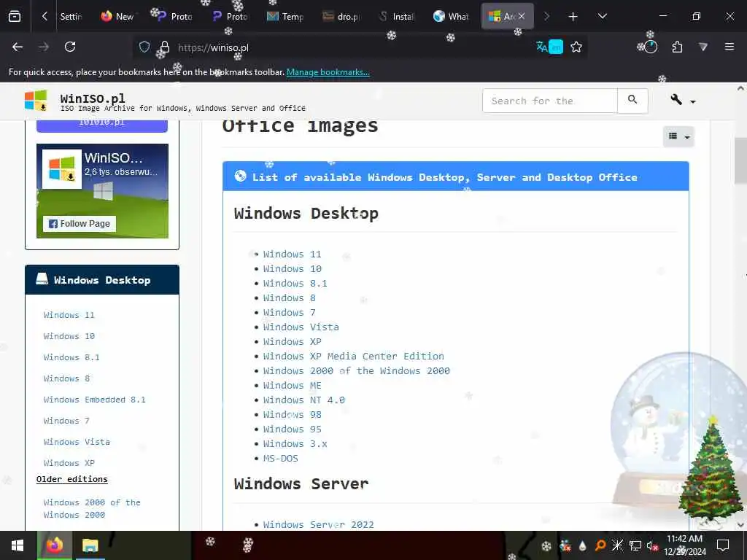This screenshot has width=747, height=560.
Task: Open Windows 8.1 in main list
Action: [x=295, y=284]
